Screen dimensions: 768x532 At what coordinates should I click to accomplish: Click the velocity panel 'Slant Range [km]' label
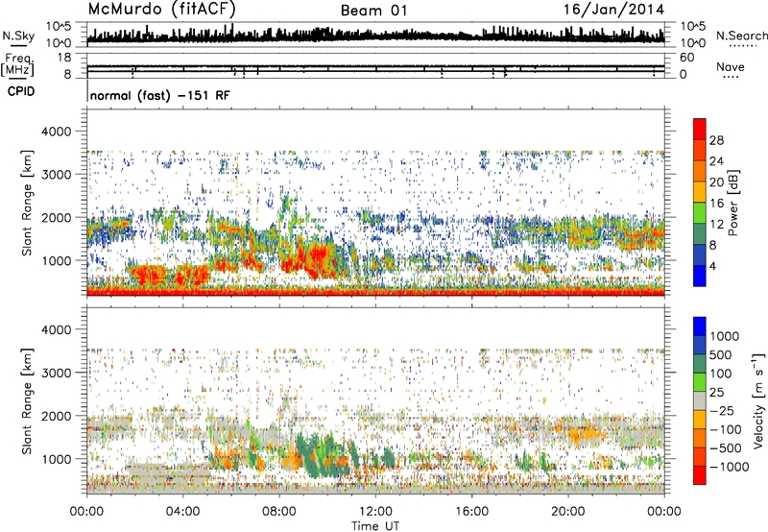click(x=27, y=400)
